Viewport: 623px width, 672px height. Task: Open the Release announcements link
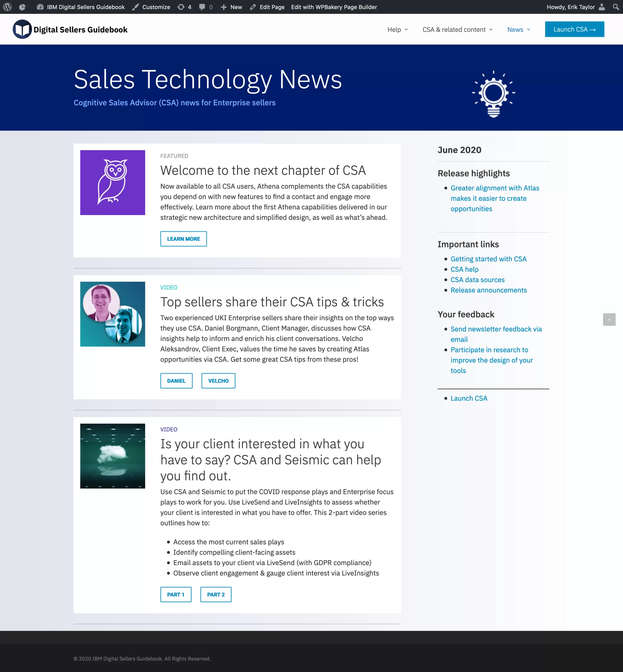coord(488,290)
